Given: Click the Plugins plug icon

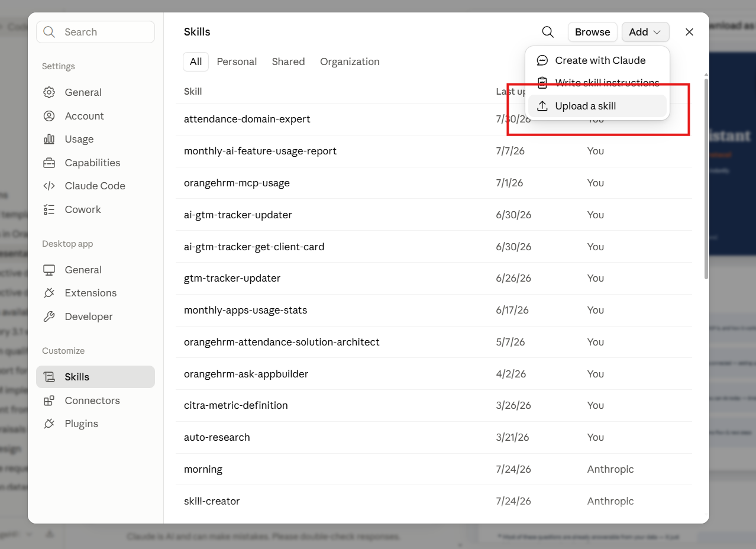Looking at the screenshot, I should click(49, 424).
